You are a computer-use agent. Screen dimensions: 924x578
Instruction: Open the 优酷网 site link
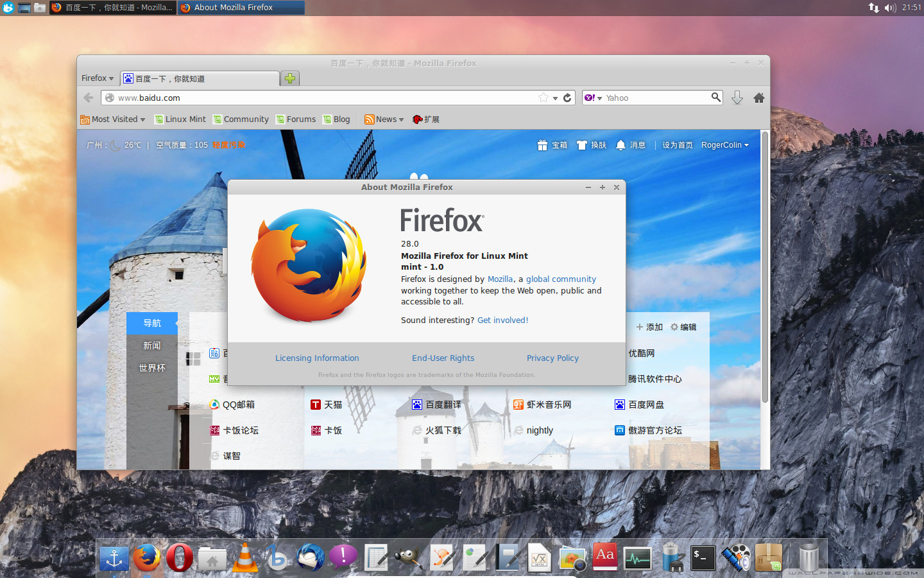pos(642,353)
